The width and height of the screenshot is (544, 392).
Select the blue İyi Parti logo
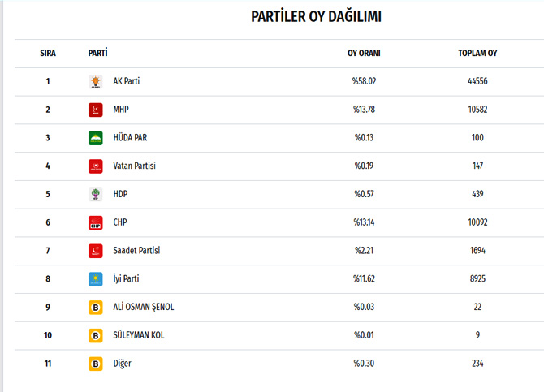click(x=96, y=279)
